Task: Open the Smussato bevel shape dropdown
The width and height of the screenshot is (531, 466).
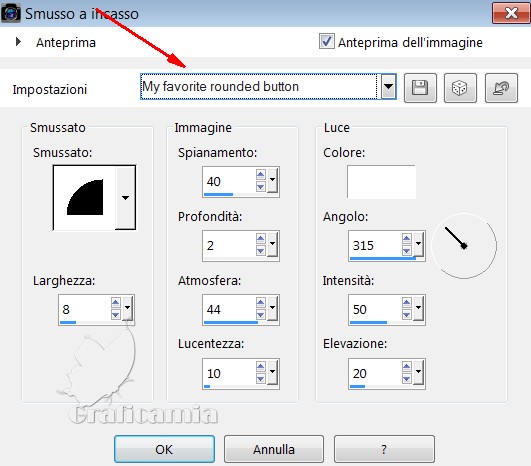Action: click(x=125, y=198)
